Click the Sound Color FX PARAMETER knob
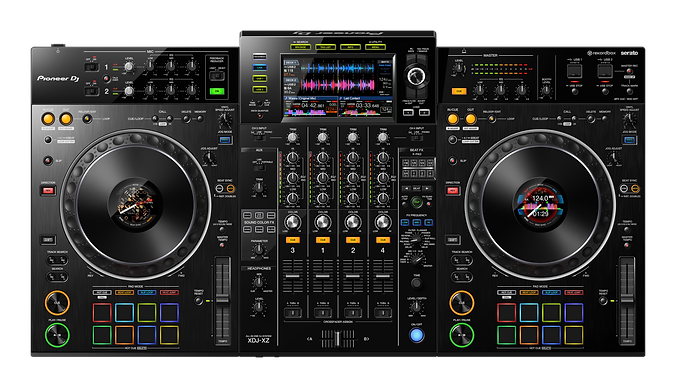 click(x=259, y=249)
